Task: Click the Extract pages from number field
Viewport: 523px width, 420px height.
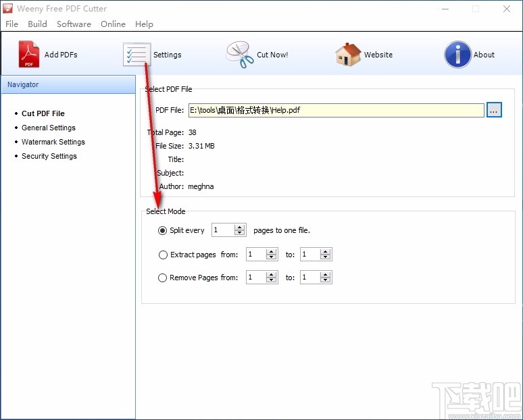Action: point(256,255)
